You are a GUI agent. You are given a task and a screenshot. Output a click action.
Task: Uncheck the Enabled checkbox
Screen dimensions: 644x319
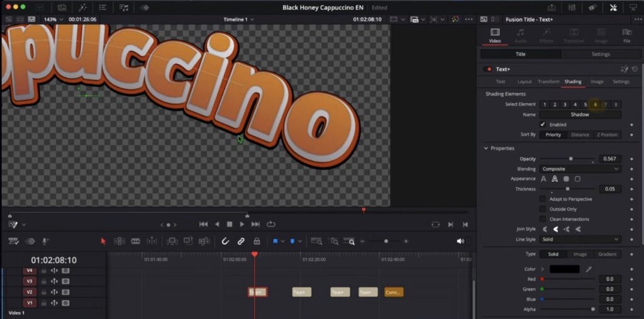tap(543, 124)
